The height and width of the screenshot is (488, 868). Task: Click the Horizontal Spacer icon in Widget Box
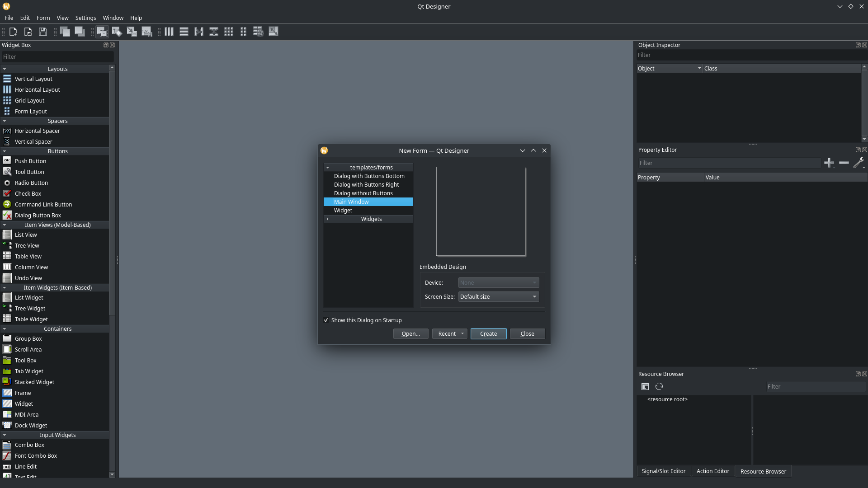[x=7, y=131]
